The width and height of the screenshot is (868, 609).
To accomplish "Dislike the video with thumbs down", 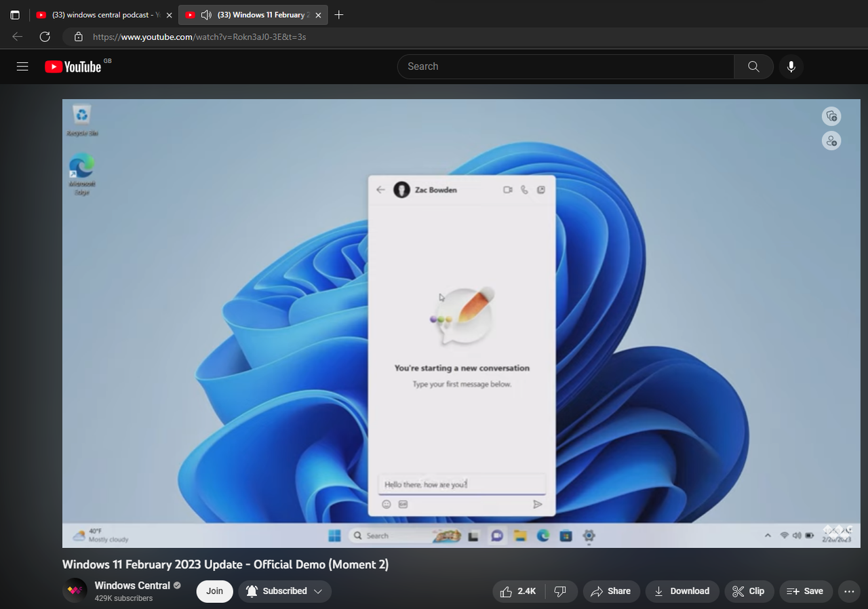I will pyautogui.click(x=561, y=591).
